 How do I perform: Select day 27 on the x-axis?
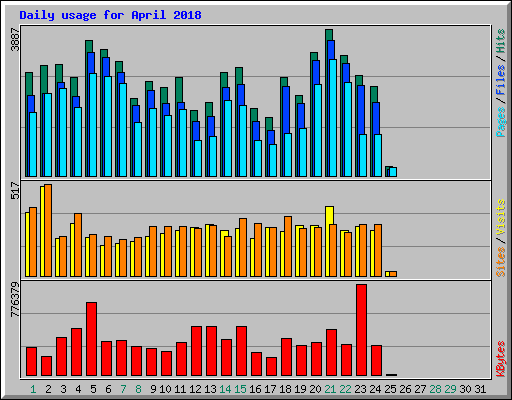click(x=420, y=389)
